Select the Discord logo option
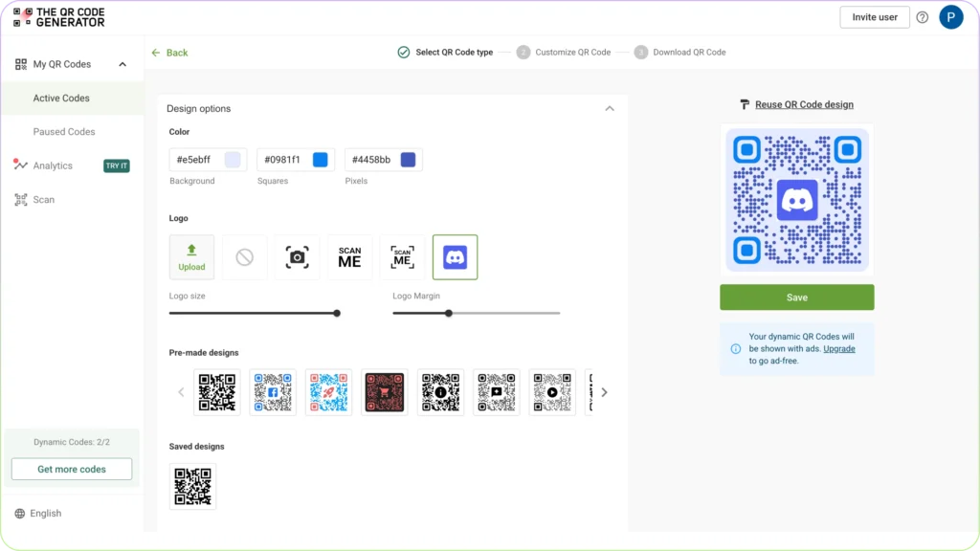980x551 pixels. 455,256
